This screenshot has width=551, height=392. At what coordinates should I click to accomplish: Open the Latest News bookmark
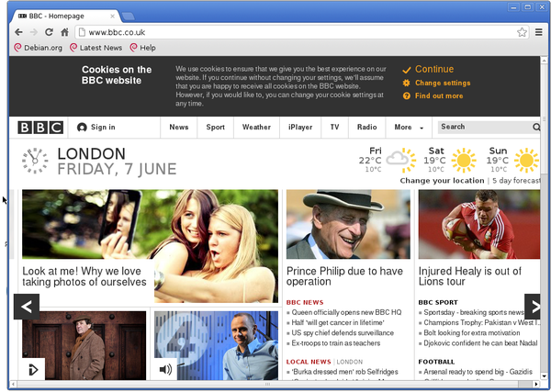[96, 48]
